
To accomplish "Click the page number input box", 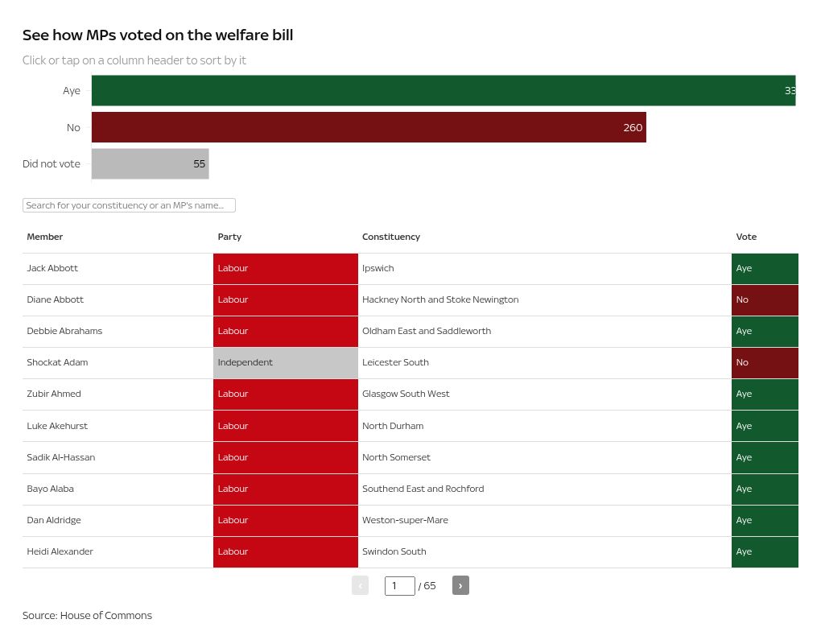I will pyautogui.click(x=399, y=586).
